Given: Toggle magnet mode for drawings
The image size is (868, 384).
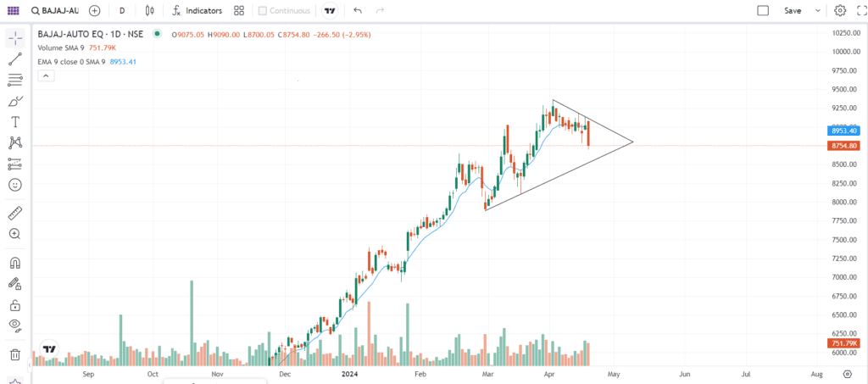Looking at the screenshot, I should pos(14,264).
